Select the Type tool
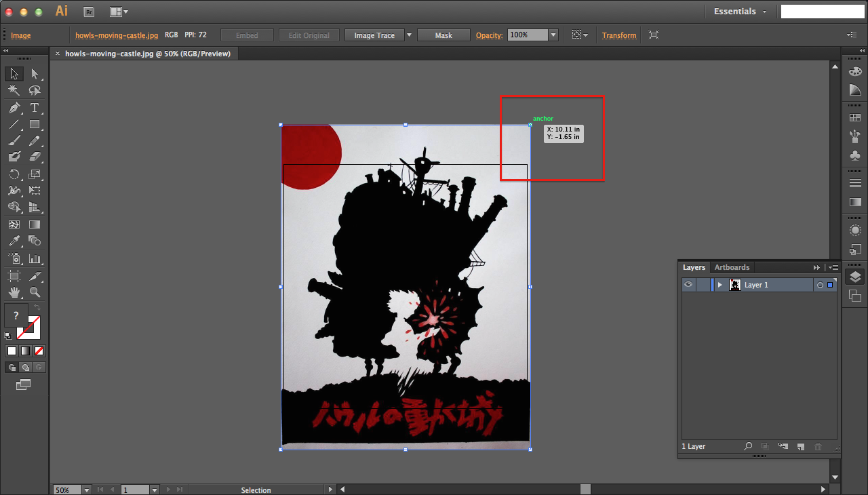 [35, 108]
